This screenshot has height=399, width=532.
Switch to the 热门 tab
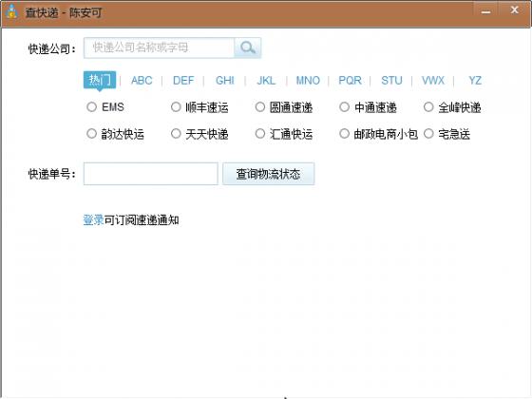pos(100,80)
